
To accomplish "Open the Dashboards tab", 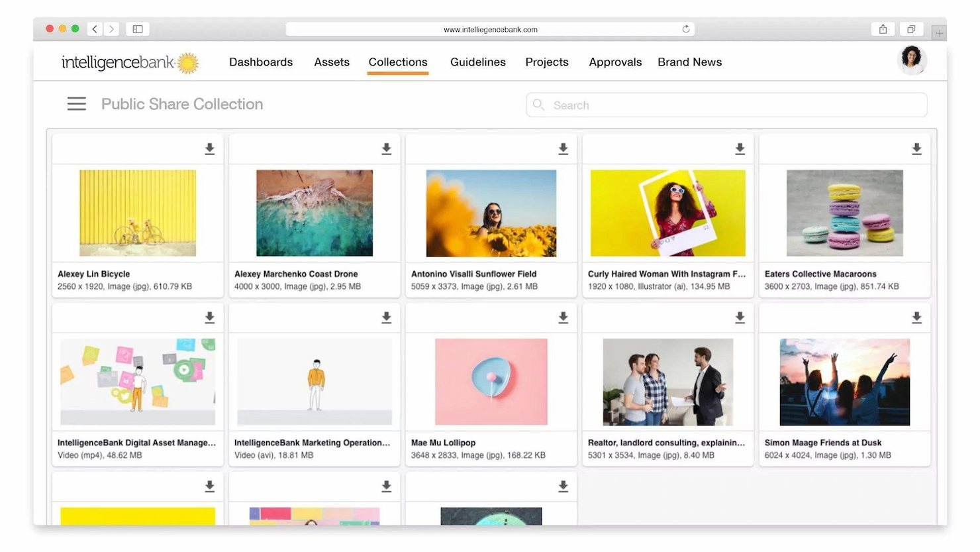I will 261,62.
